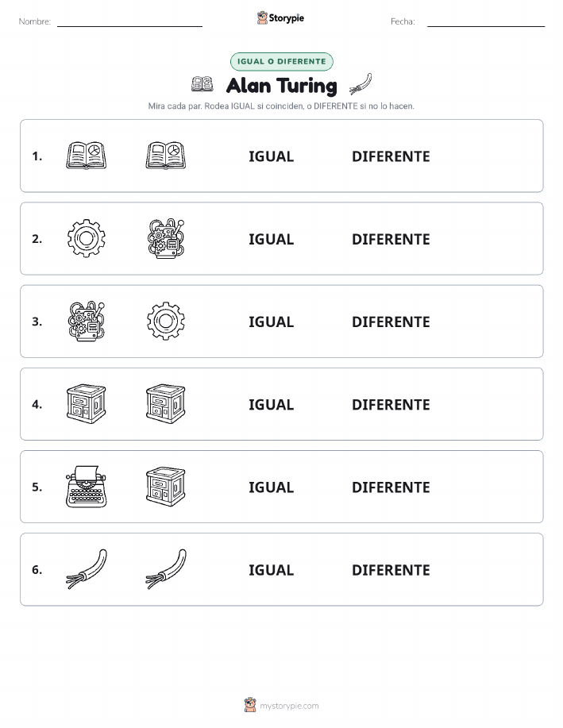This screenshot has width=563, height=728.
Task: Choose IGUAL for pair number 6
Action: click(272, 570)
